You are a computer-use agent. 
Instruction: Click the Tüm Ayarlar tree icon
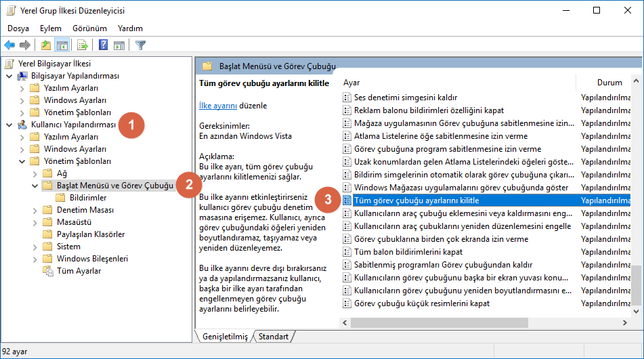tap(48, 271)
